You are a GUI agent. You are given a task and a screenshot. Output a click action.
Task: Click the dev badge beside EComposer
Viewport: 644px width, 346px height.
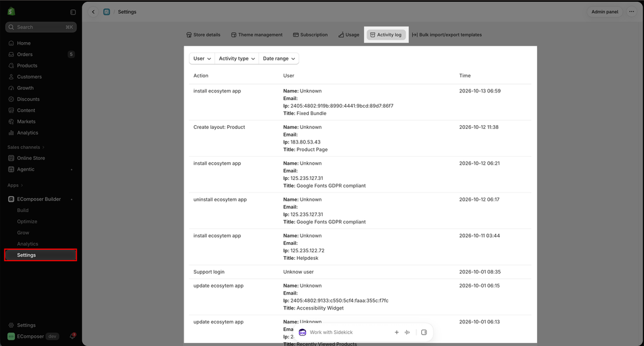(52, 336)
